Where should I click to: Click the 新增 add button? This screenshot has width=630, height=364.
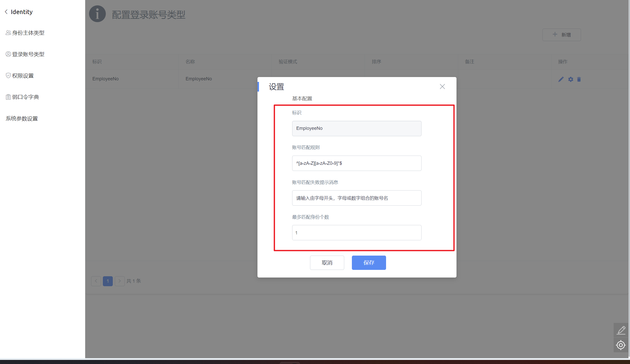tap(561, 35)
